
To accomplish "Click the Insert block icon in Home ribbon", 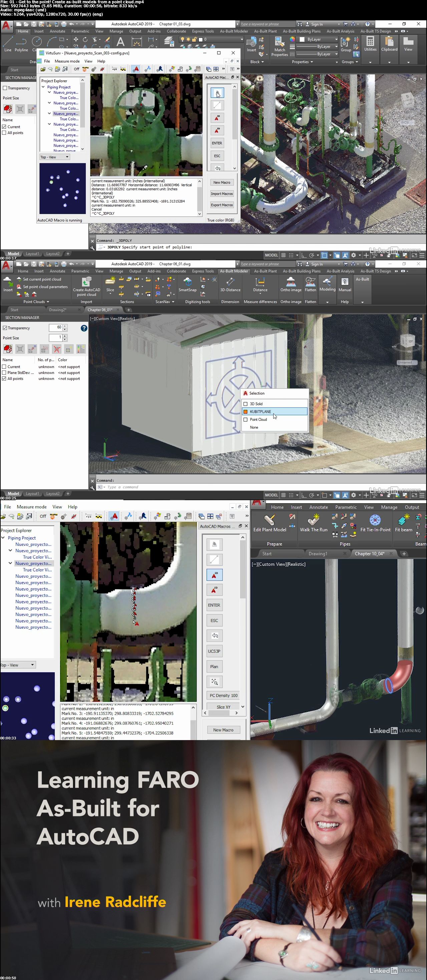I will point(252,44).
